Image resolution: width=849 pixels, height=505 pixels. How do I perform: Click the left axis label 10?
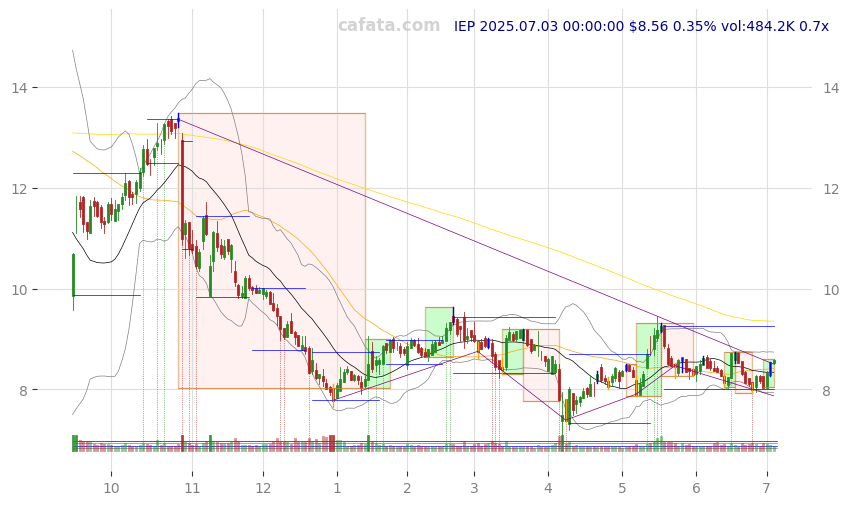18,290
